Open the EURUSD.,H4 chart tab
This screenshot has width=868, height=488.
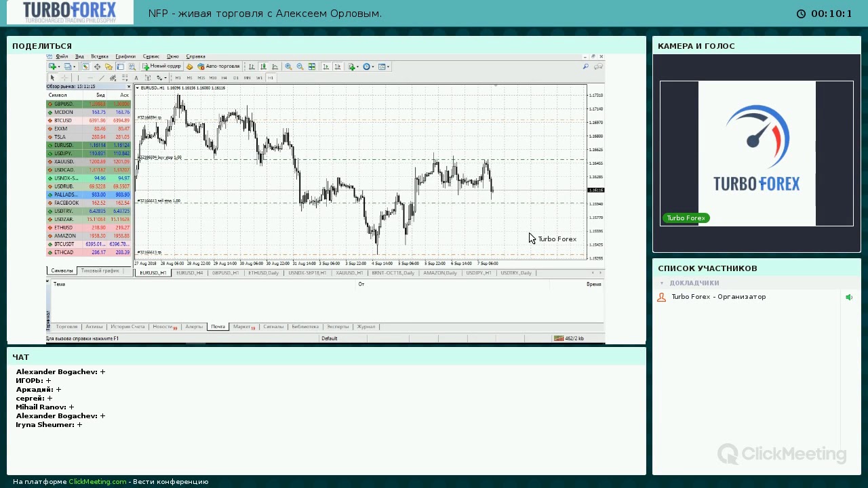pyautogui.click(x=189, y=272)
